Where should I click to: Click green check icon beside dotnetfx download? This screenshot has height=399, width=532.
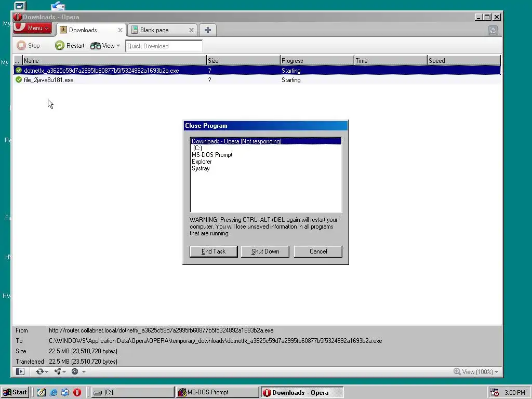click(x=19, y=70)
